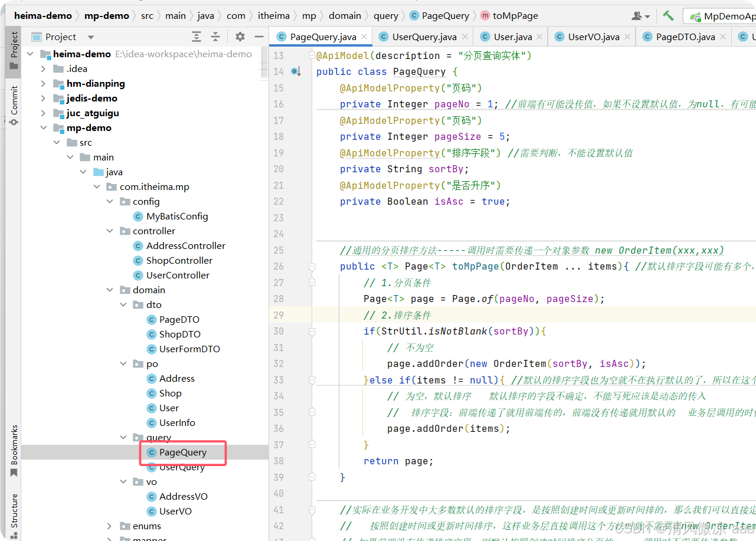This screenshot has height=541, width=756.
Task: Select UserFormDTO class in tree
Action: point(183,349)
